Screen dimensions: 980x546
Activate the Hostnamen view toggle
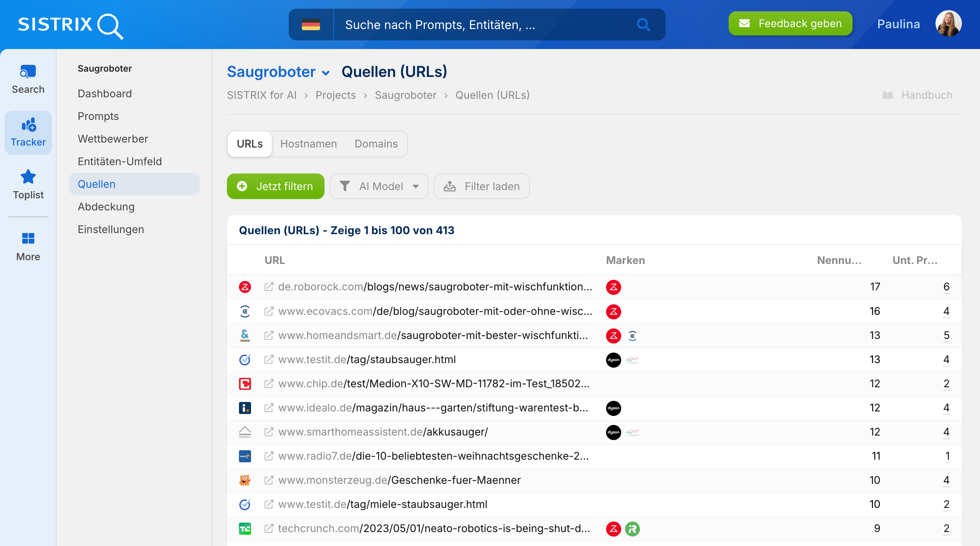309,144
